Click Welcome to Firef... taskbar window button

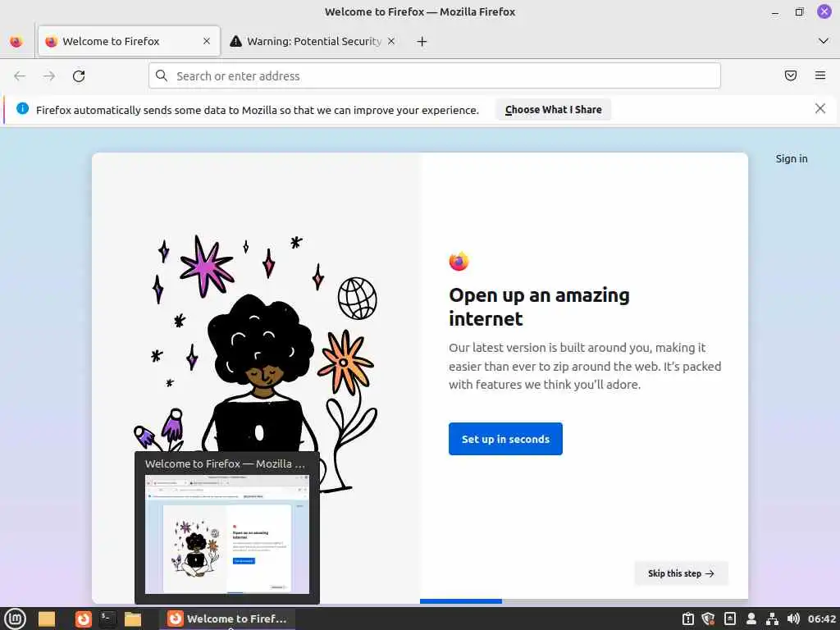[227, 619]
